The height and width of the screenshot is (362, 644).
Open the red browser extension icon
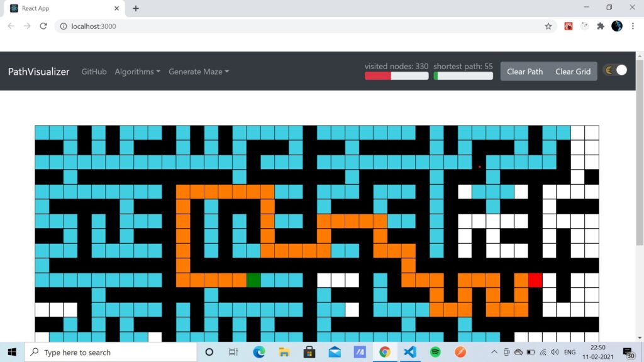point(569,26)
